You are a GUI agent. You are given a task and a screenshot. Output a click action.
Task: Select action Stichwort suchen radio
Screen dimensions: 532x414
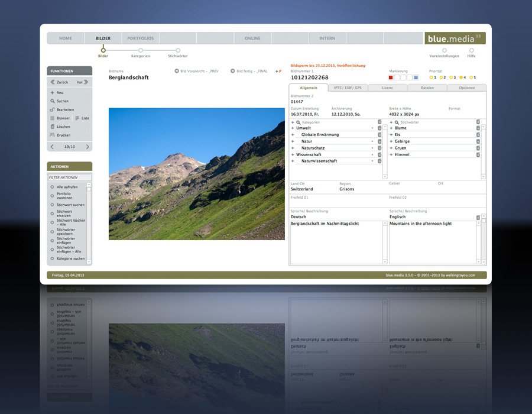click(52, 205)
